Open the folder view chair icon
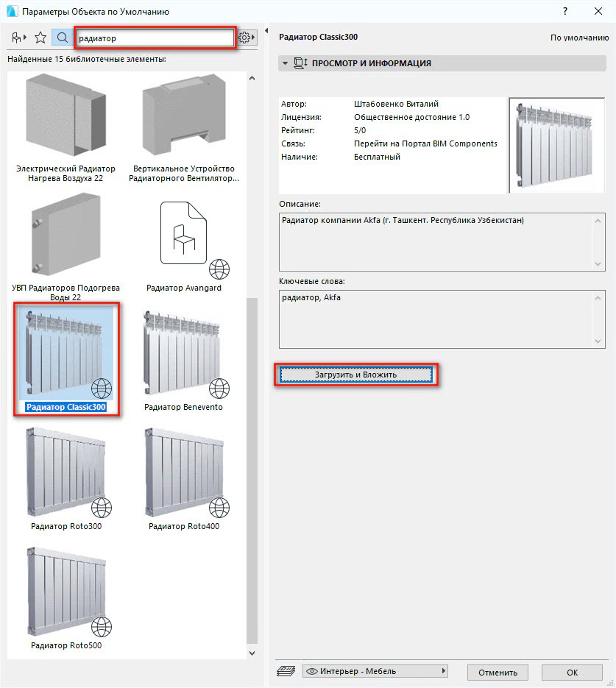 18,37
